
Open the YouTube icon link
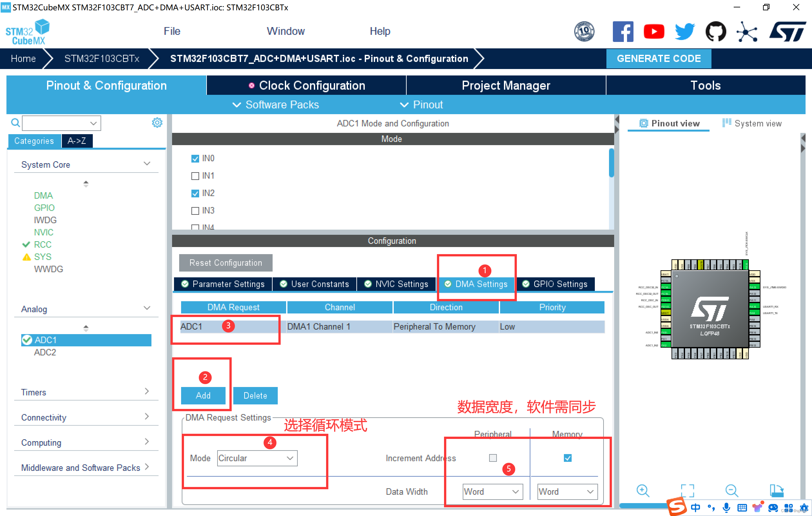[x=653, y=31]
